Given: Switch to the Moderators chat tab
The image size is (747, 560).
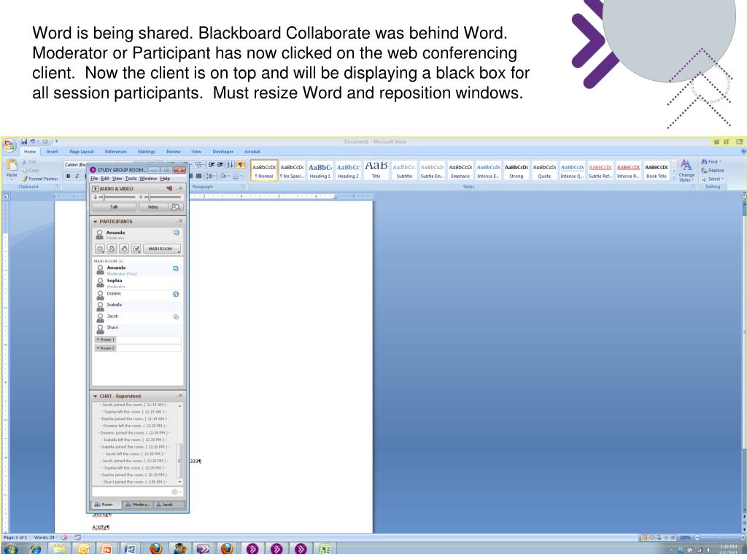Looking at the screenshot, I should [138, 505].
